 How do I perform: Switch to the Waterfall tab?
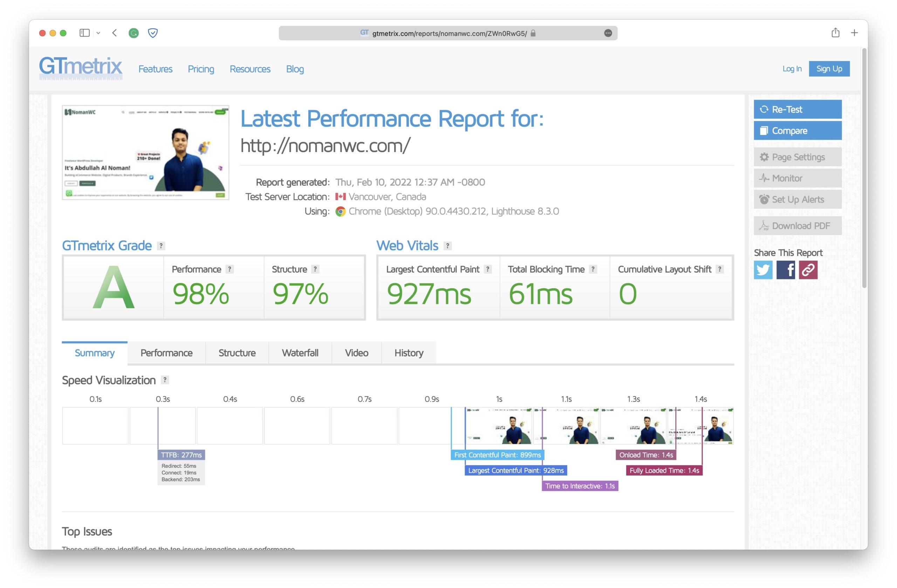[x=300, y=353]
